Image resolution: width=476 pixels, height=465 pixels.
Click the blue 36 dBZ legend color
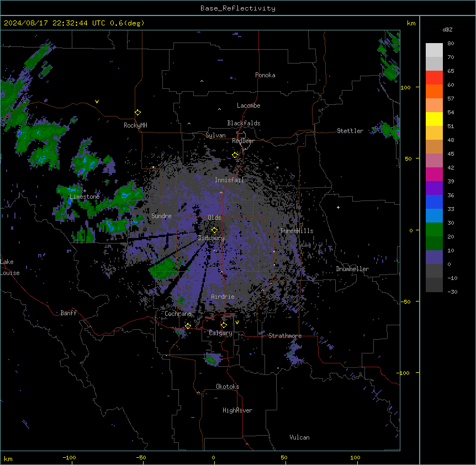pos(434,202)
